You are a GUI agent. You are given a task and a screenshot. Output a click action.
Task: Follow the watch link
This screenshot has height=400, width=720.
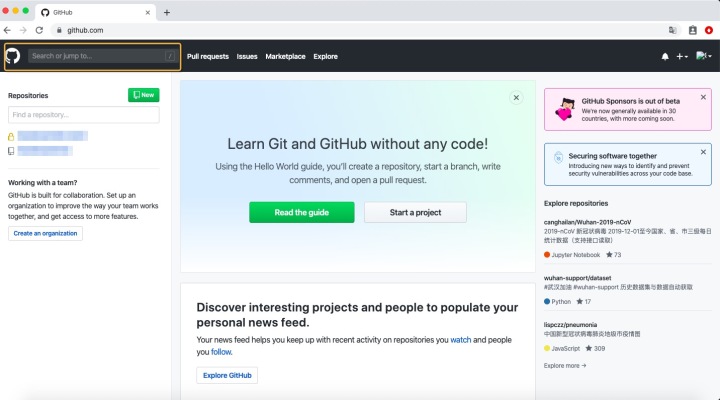tap(461, 340)
